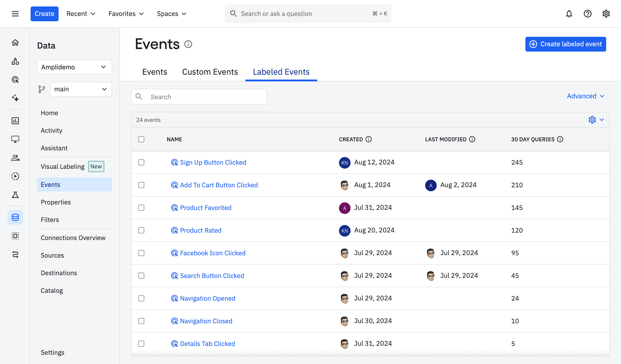The width and height of the screenshot is (621, 364).
Task: Click the Experiments flask icon in sidebar
Action: [15, 195]
